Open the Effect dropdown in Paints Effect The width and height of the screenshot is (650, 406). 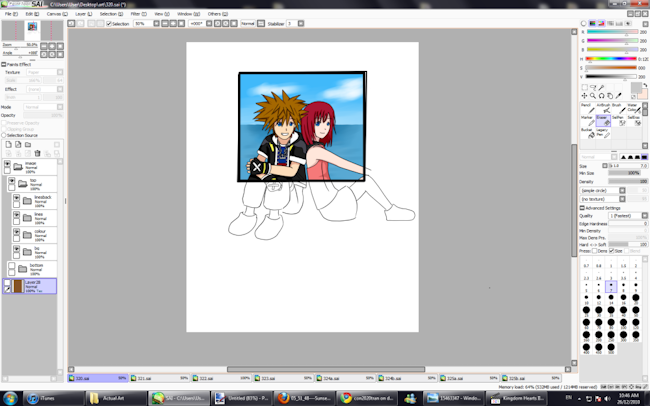[x=60, y=89]
